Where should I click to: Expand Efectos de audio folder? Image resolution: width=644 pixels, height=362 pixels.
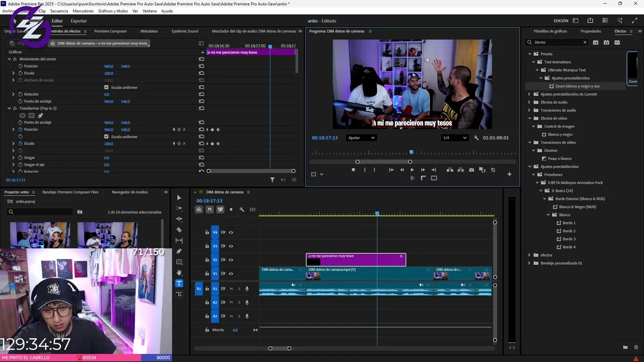click(529, 102)
